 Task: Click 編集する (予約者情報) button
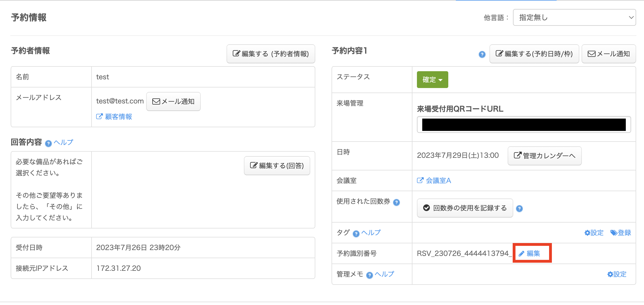271,54
